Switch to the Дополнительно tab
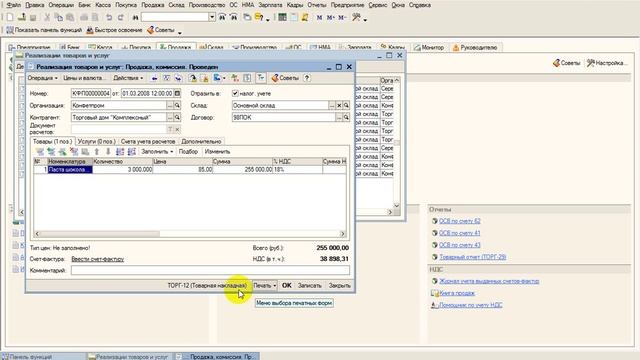 click(201, 141)
